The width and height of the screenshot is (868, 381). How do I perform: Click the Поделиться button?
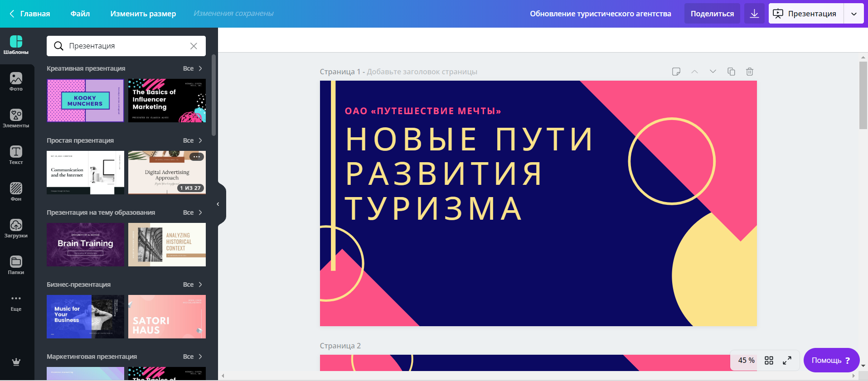tap(712, 14)
